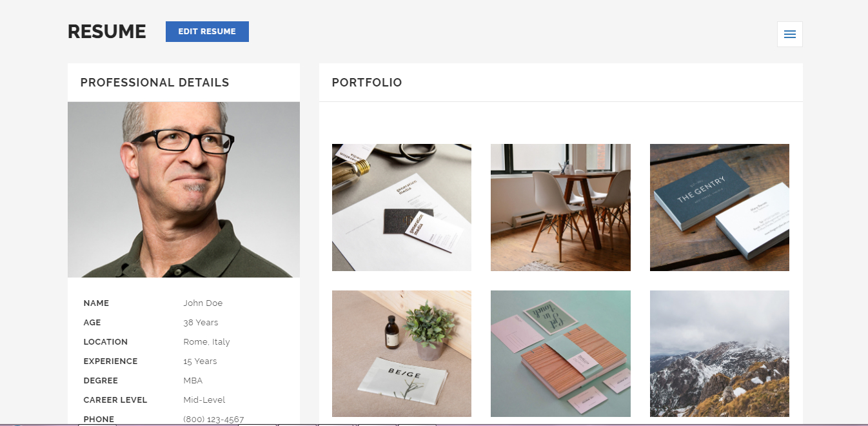Open the snowy mountain portfolio thumbnail
Screen dimensions: 868x426
[720, 354]
